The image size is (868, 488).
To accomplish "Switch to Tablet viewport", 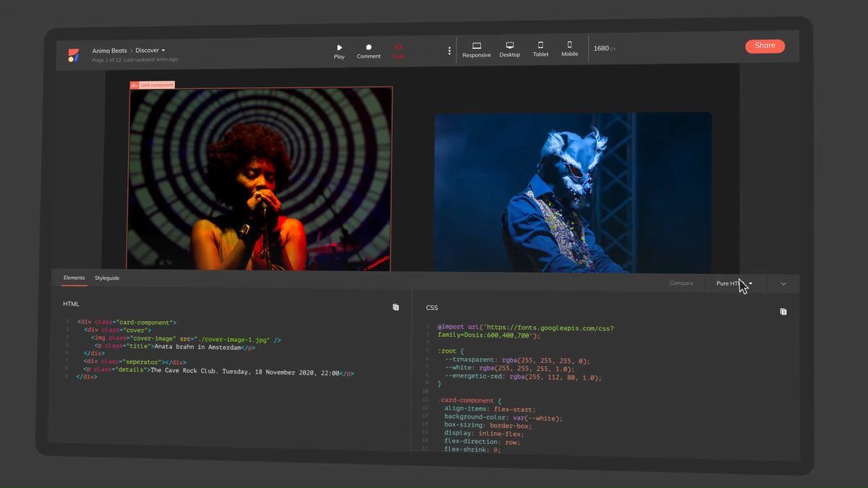I will click(540, 49).
